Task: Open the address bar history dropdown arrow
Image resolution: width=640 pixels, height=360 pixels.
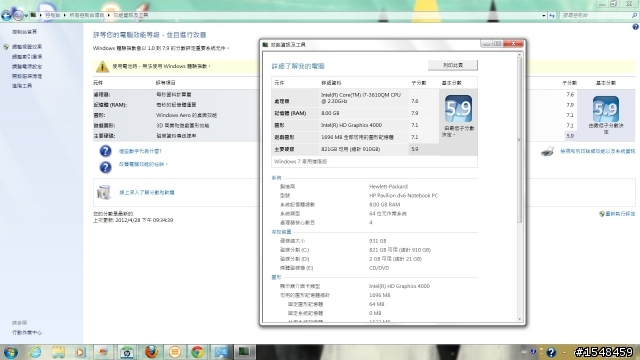Action: (544, 16)
